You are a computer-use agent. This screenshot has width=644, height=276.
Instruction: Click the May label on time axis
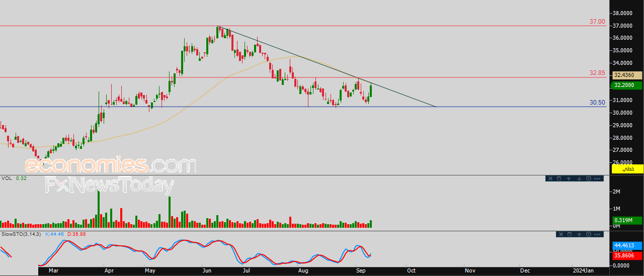click(x=149, y=270)
